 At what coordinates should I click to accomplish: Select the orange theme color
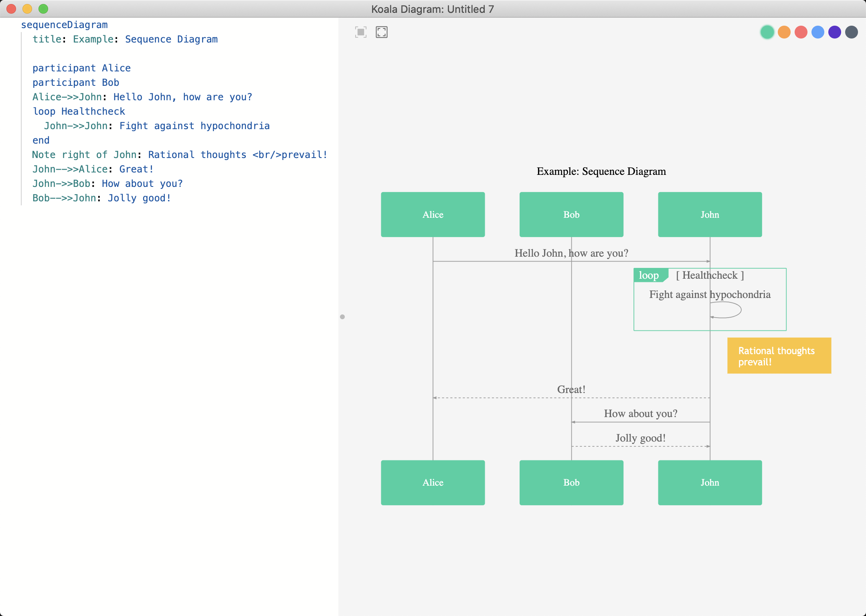(784, 32)
